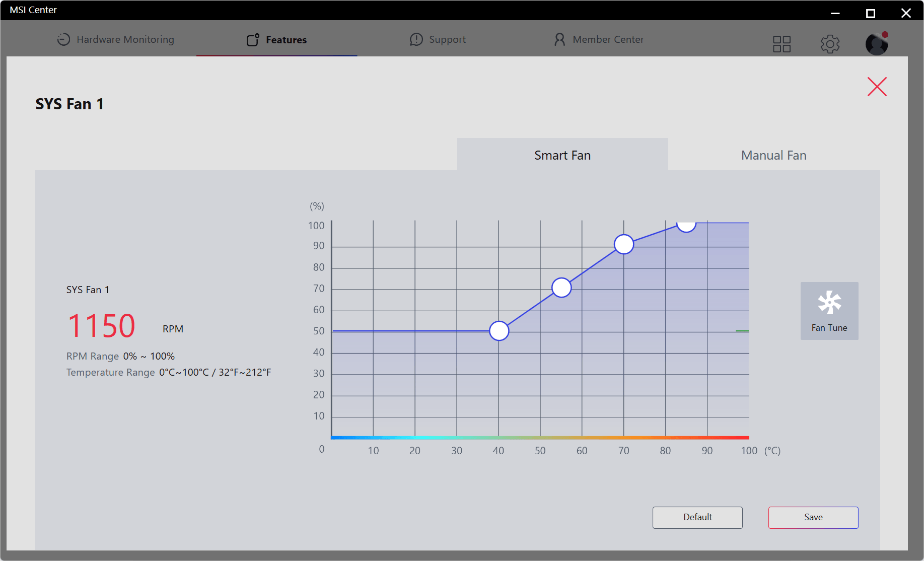Click the temperature color gradient bar
This screenshot has height=561, width=924.
540,438
